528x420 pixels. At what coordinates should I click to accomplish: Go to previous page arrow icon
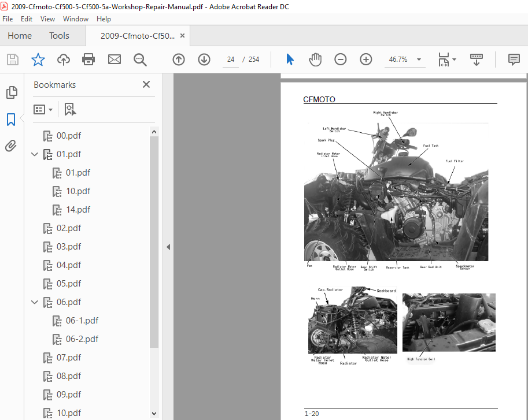coord(179,60)
